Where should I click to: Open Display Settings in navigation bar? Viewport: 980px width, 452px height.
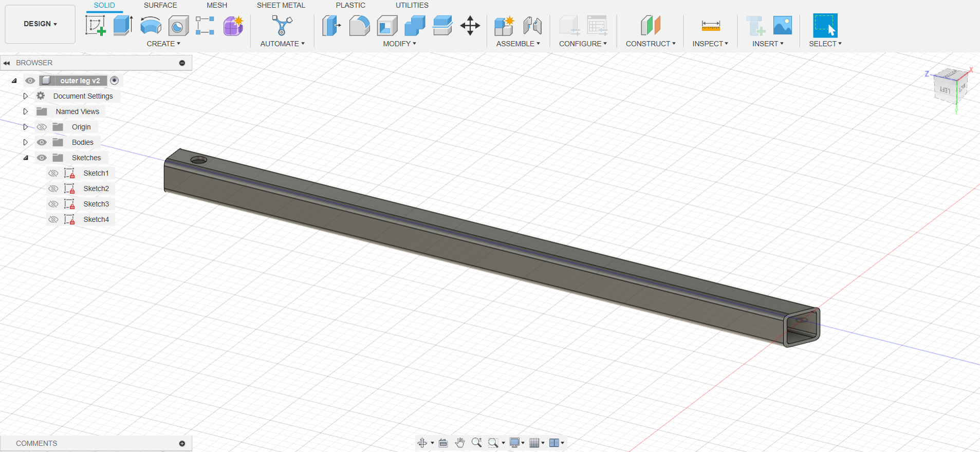click(x=516, y=443)
